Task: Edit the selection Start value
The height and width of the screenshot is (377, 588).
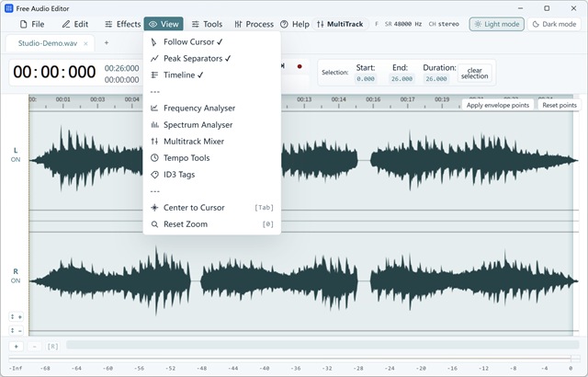Action: (x=366, y=79)
